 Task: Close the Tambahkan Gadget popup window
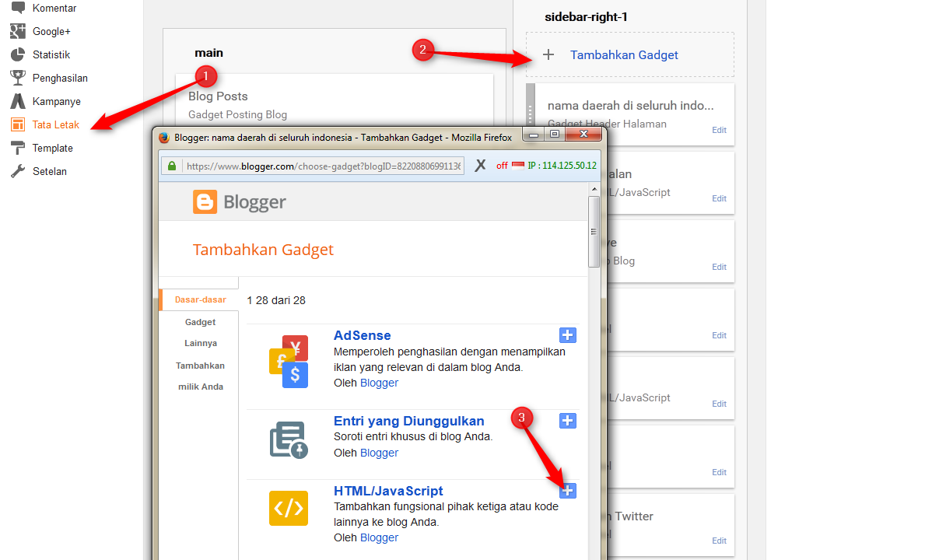pyautogui.click(x=583, y=135)
